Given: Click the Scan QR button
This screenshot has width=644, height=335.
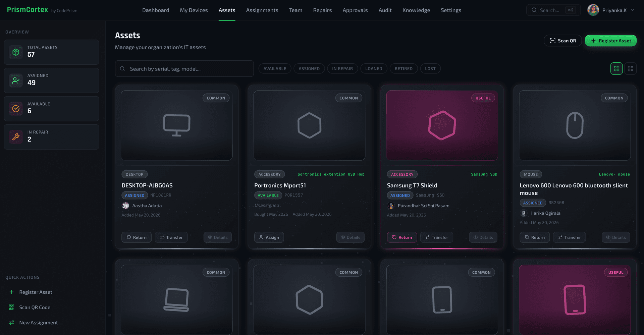Looking at the screenshot, I should (x=562, y=41).
